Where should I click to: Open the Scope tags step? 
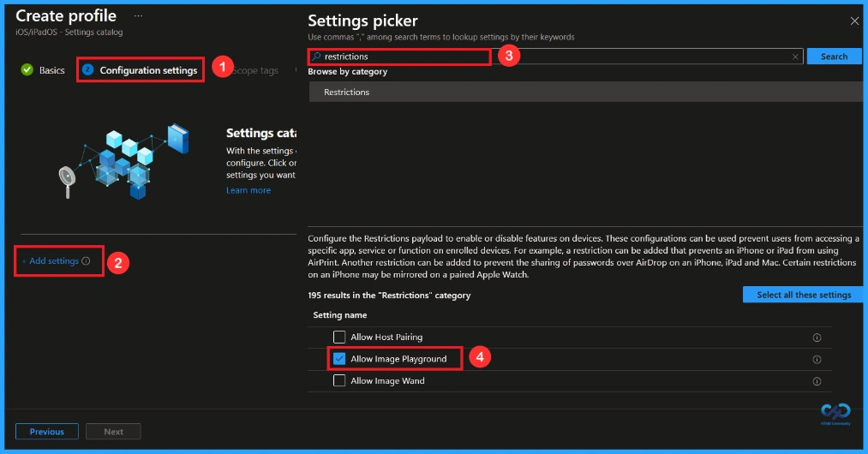coord(255,70)
